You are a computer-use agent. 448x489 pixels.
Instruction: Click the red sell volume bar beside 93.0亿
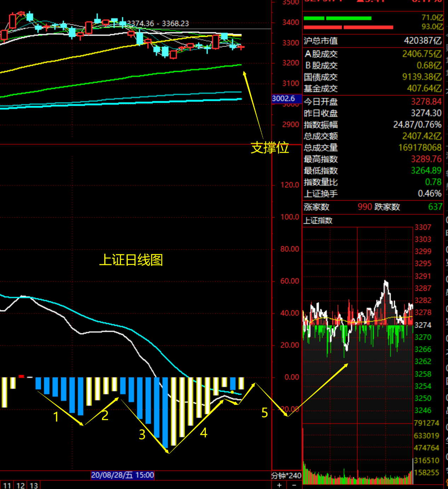point(348,27)
